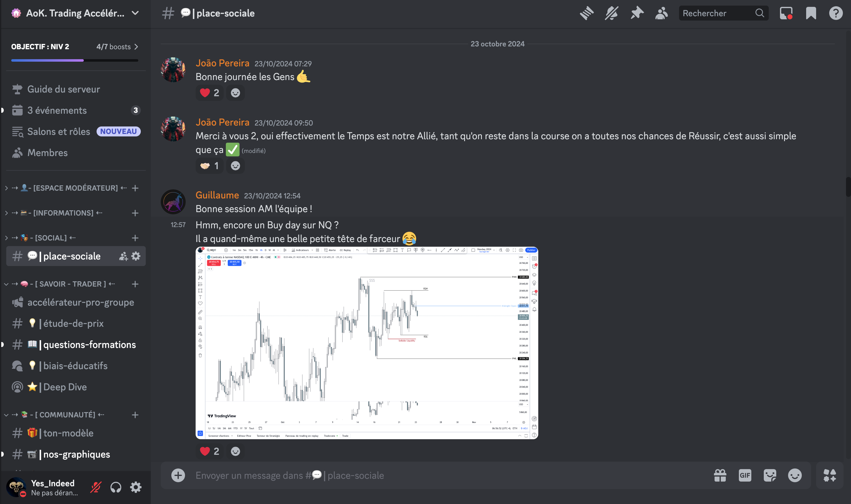Show the member list icon
The height and width of the screenshot is (504, 851).
662,13
